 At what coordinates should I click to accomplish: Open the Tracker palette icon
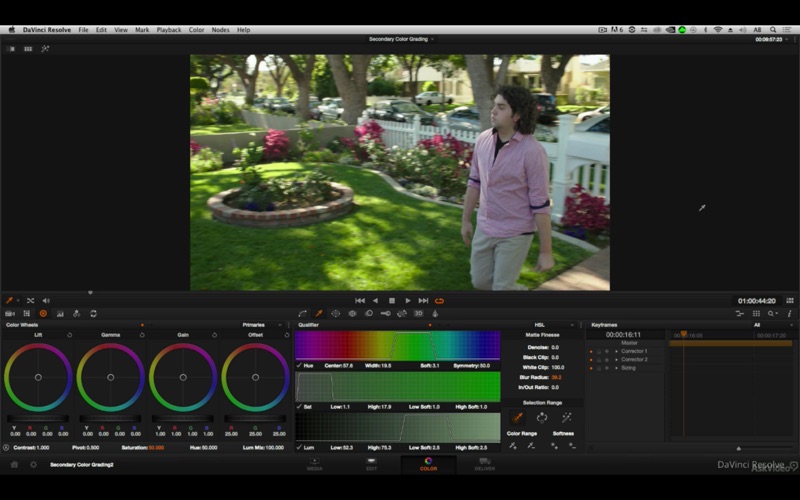[x=352, y=314]
